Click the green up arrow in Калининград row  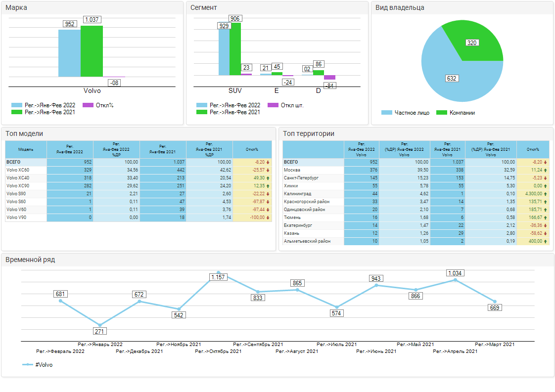pos(545,194)
